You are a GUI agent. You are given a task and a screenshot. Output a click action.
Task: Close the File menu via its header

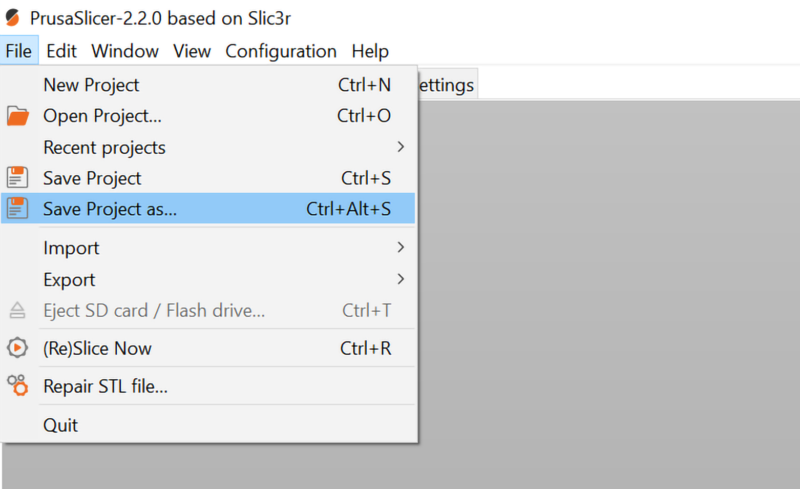[x=19, y=51]
